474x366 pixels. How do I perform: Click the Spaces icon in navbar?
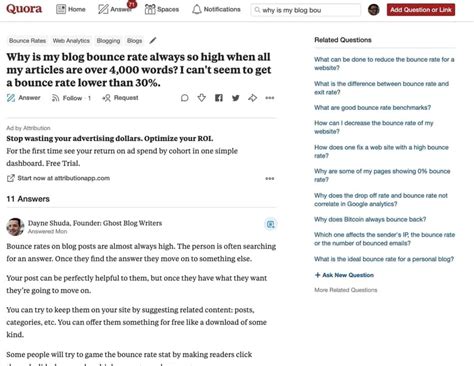coord(150,9)
